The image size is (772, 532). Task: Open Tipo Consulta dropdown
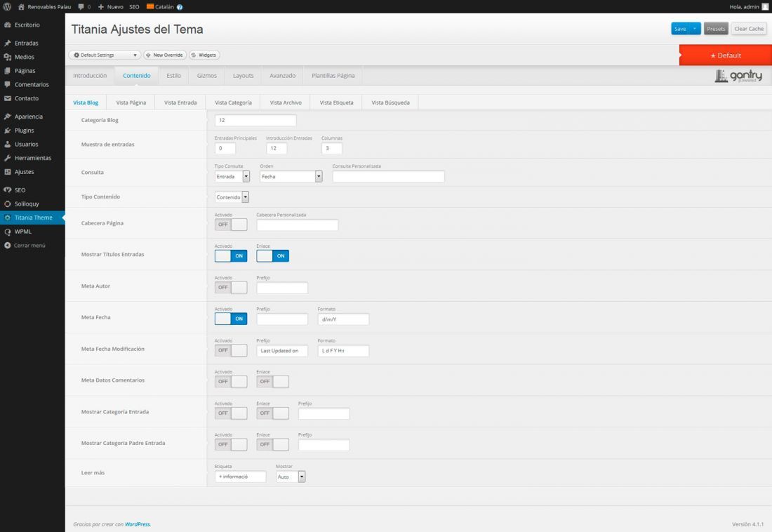[x=232, y=176]
